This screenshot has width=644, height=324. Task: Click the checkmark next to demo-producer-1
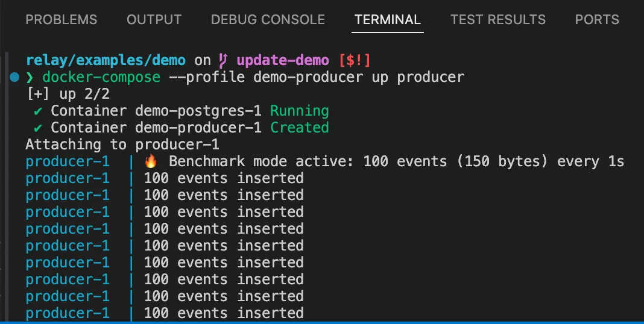[38, 128]
